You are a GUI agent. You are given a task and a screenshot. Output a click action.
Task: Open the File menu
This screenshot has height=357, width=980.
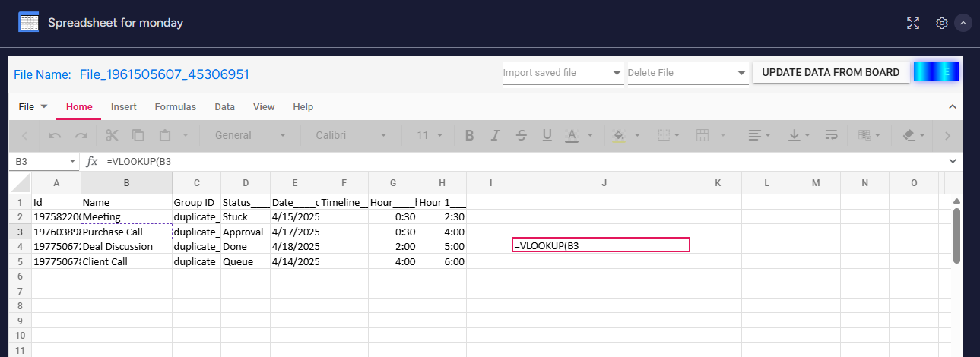point(33,107)
